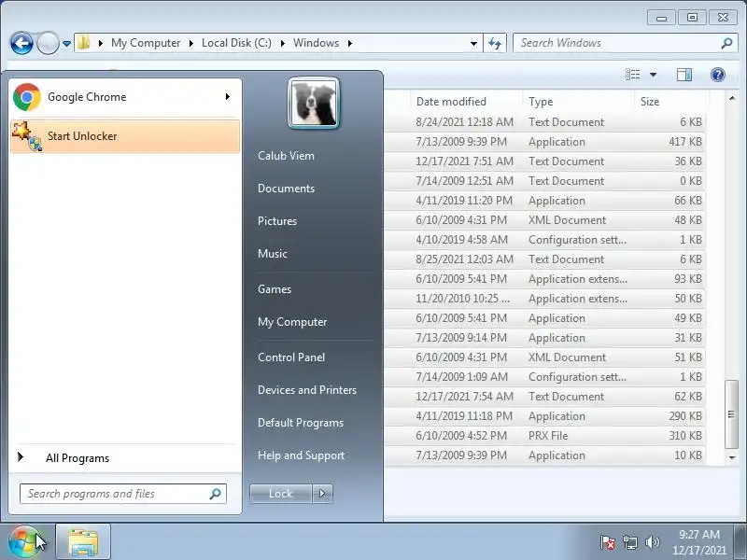This screenshot has width=747, height=560.
Task: Select row dated 7/14/2009 12:51 AM
Action: (545, 181)
